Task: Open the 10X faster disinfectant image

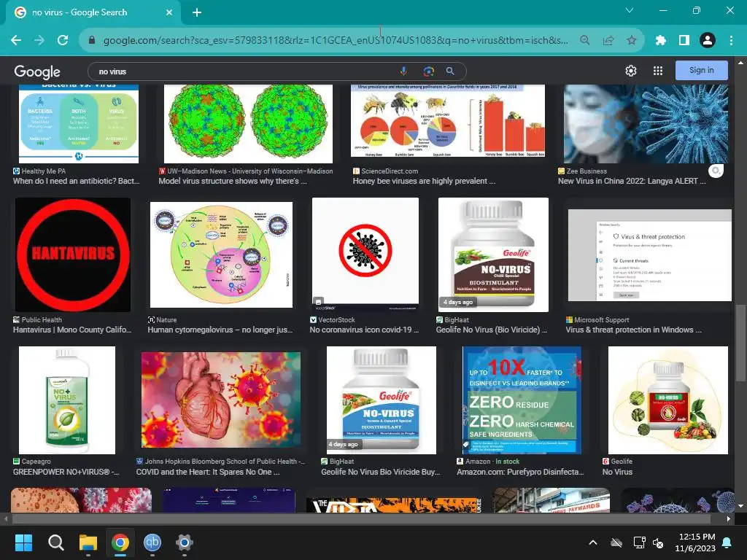Action: coord(522,400)
